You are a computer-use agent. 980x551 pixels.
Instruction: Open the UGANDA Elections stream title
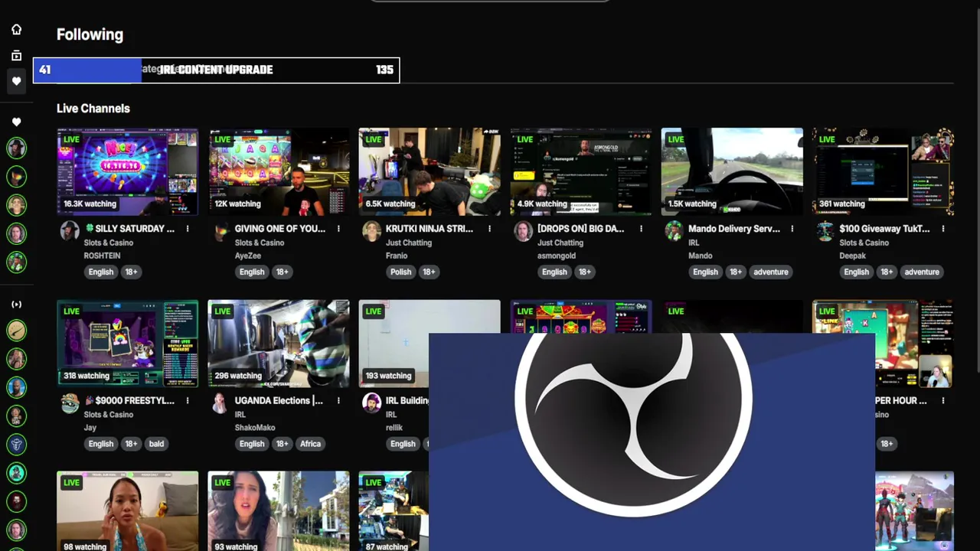[279, 400]
